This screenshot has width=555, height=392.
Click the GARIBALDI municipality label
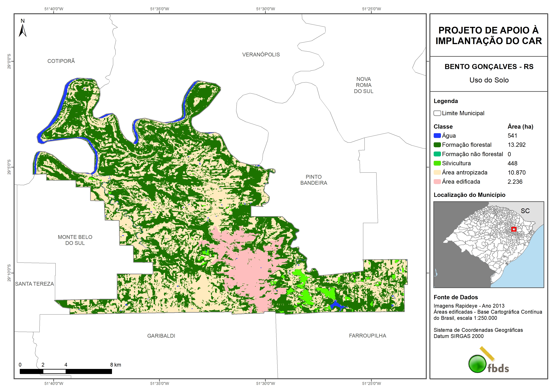[x=161, y=336]
